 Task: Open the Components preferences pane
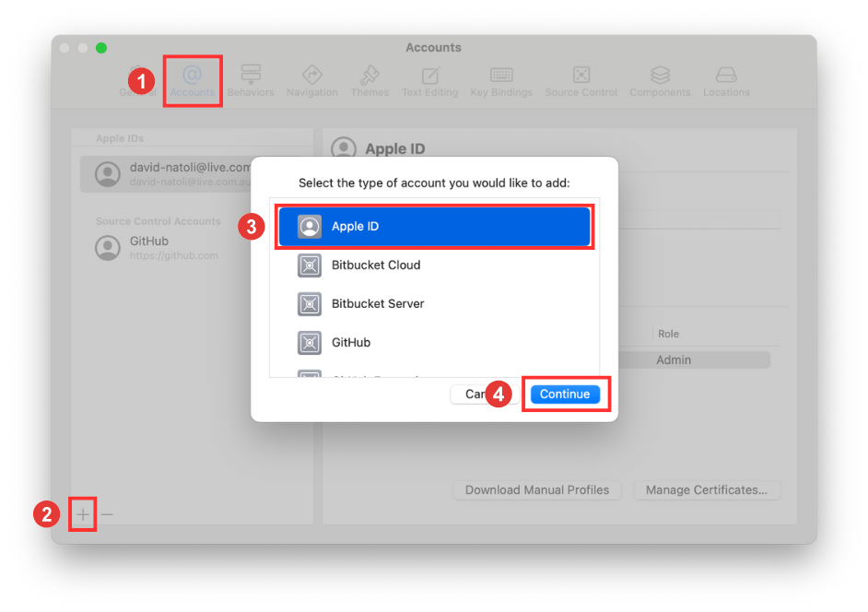pyautogui.click(x=660, y=80)
